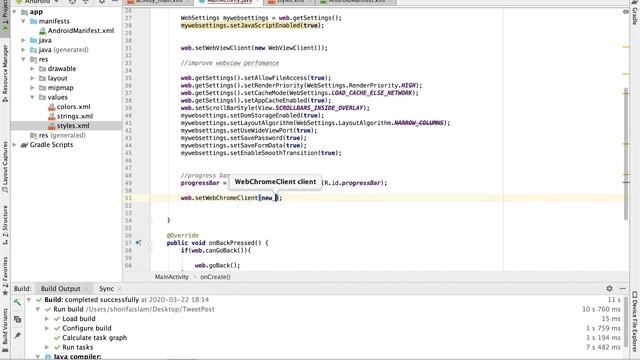Collapse the app module node
The width and height of the screenshot is (640, 360).
pos(15,12)
